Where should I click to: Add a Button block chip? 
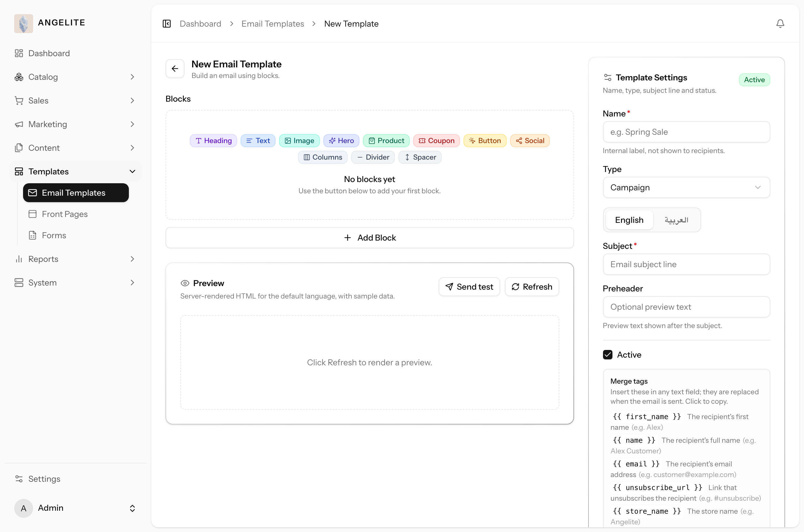coord(485,140)
